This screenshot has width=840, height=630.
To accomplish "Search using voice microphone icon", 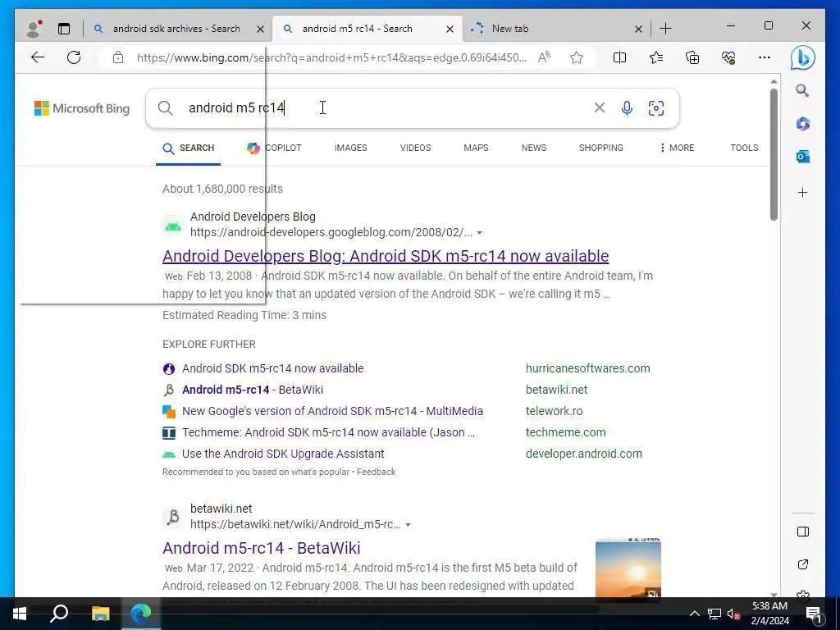I will (627, 108).
